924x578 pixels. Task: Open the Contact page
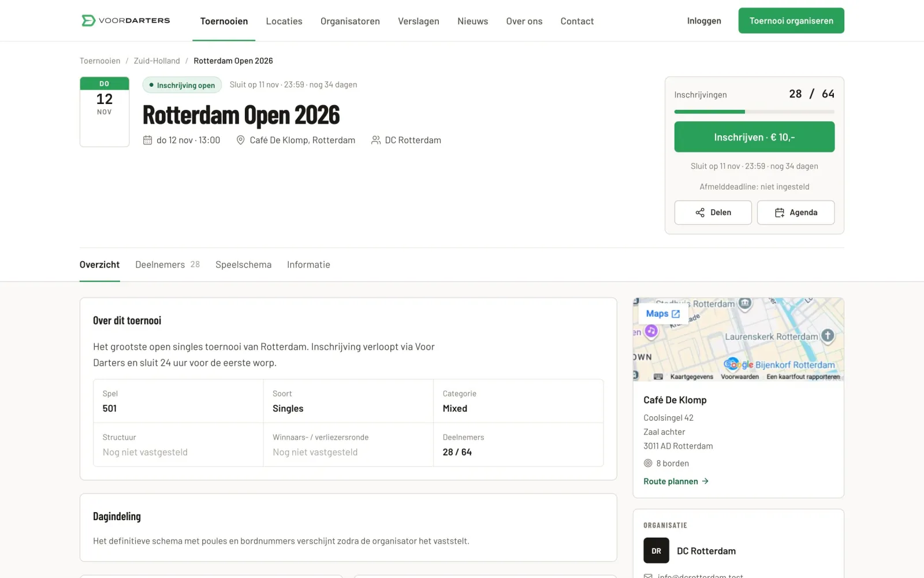(x=577, y=21)
